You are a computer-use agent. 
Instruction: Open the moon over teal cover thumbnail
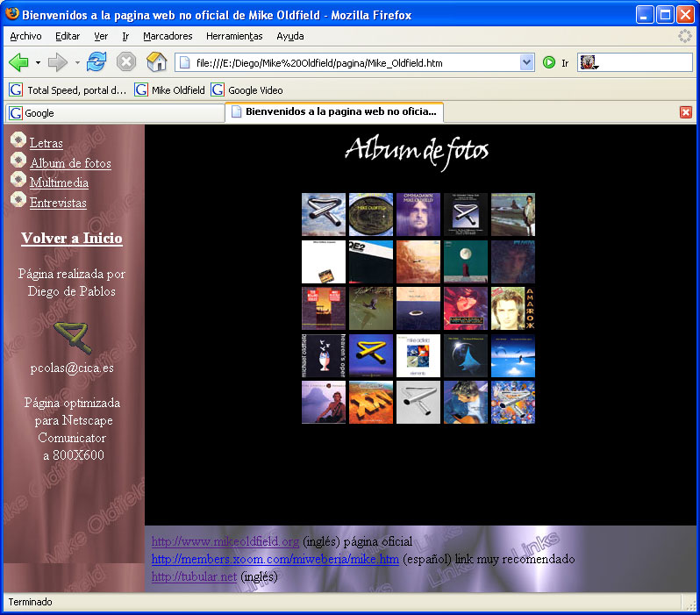(466, 261)
